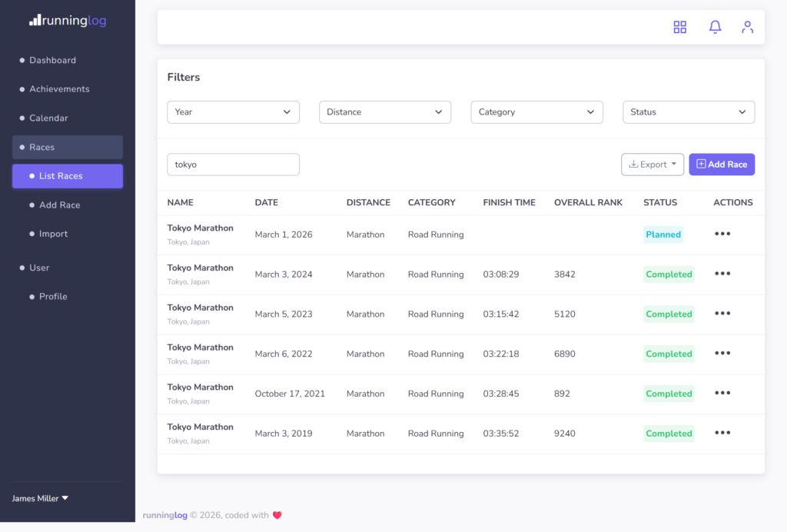Open the Export dropdown button
Viewport: 787px width, 532px height.
652,165
